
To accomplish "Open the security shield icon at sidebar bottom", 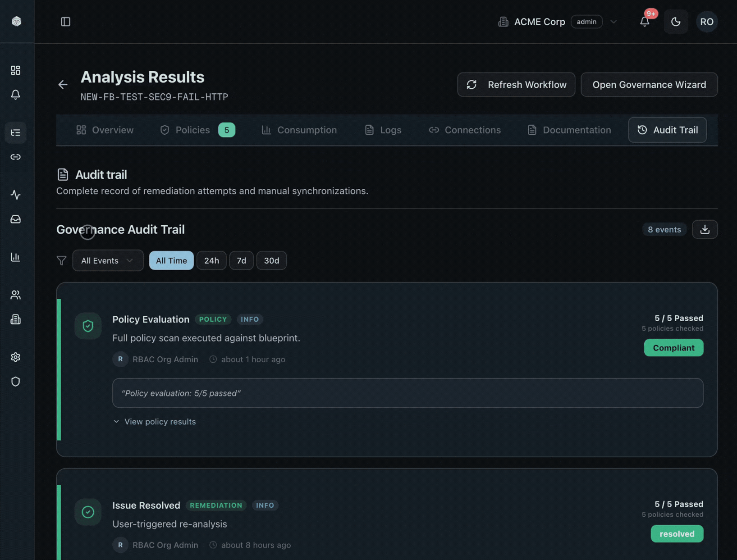I will pos(15,381).
